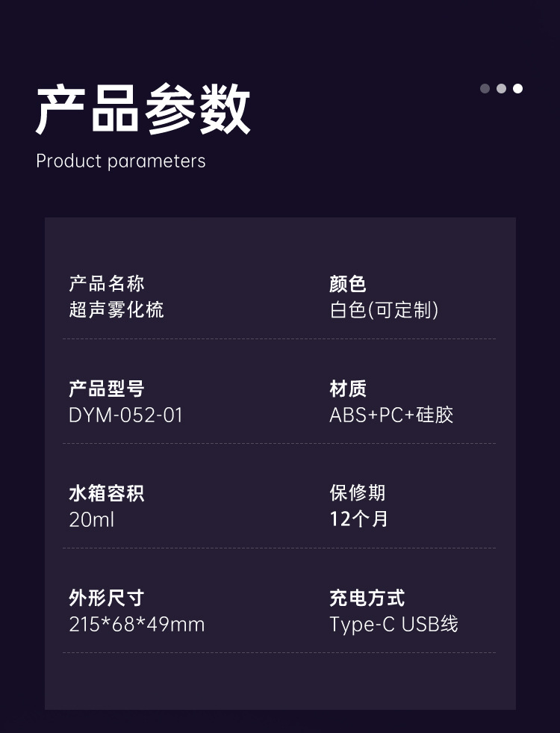Select the last white pagination dot
Image resolution: width=560 pixels, height=733 pixels.
point(517,88)
